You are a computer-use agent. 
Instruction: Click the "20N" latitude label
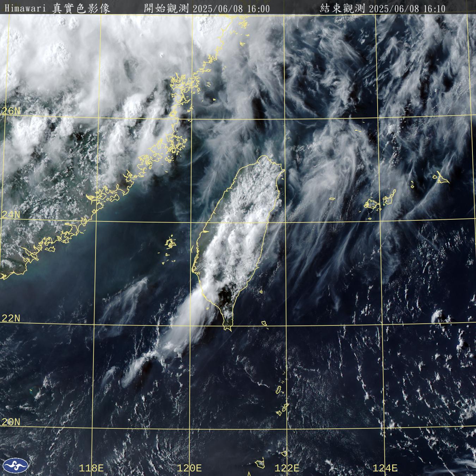[x=11, y=422]
